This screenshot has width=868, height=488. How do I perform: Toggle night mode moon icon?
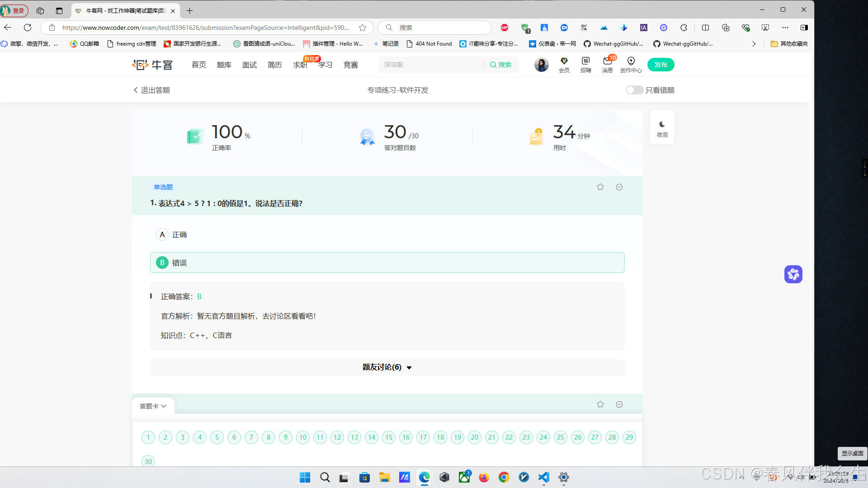pos(662,125)
